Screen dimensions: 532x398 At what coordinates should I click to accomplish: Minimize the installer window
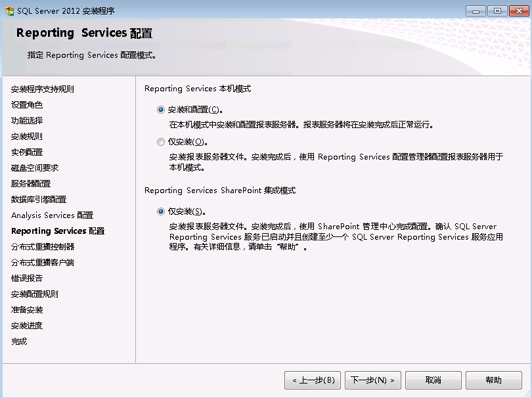point(476,11)
